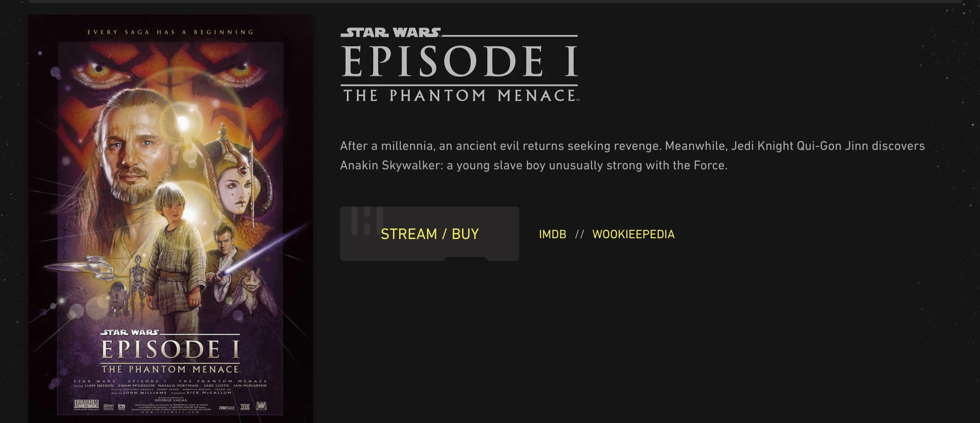The image size is (980, 423).
Task: Open the Stream / Buy options
Action: point(430,234)
